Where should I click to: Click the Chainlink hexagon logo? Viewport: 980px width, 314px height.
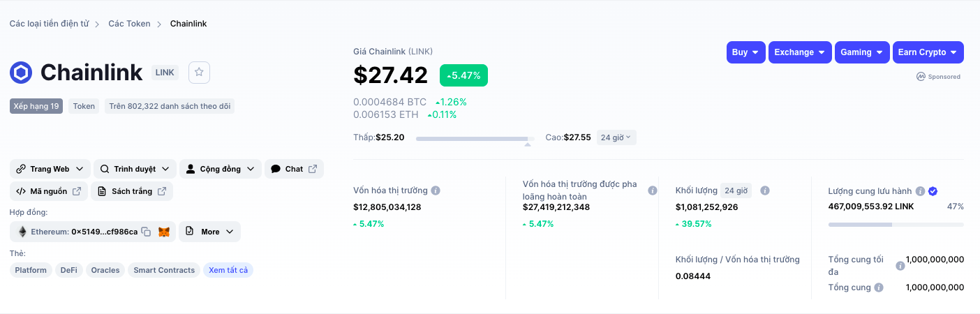pyautogui.click(x=21, y=73)
